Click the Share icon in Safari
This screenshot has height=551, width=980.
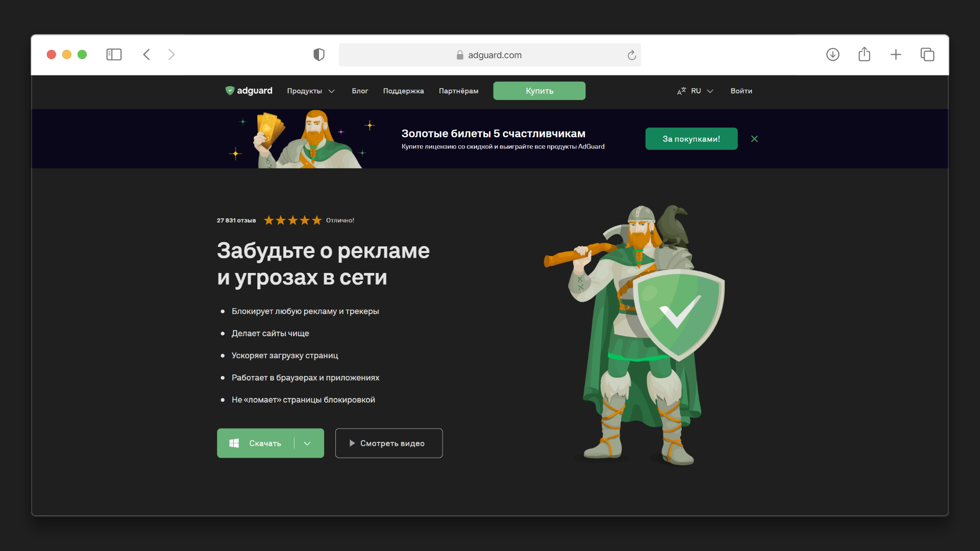click(x=864, y=54)
